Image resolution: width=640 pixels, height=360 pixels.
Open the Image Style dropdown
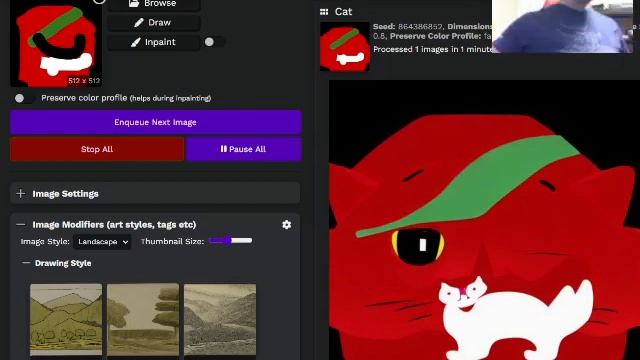point(102,242)
